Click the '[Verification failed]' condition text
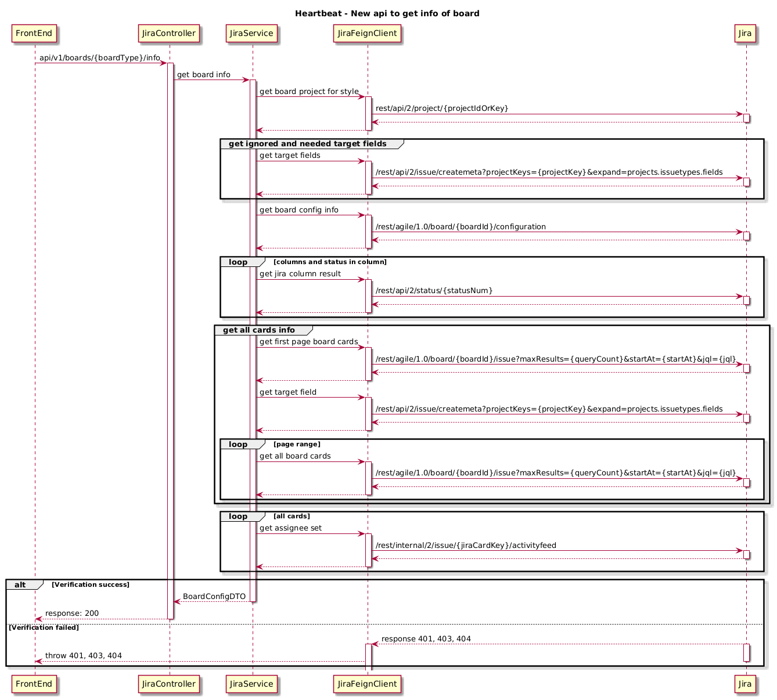The image size is (777, 700). [44, 627]
